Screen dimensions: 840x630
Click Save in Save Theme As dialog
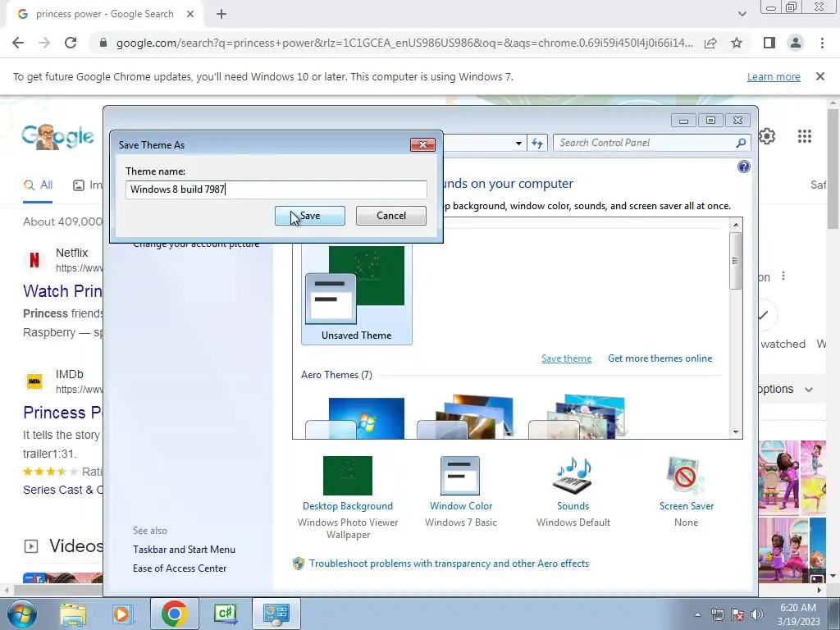309,216
